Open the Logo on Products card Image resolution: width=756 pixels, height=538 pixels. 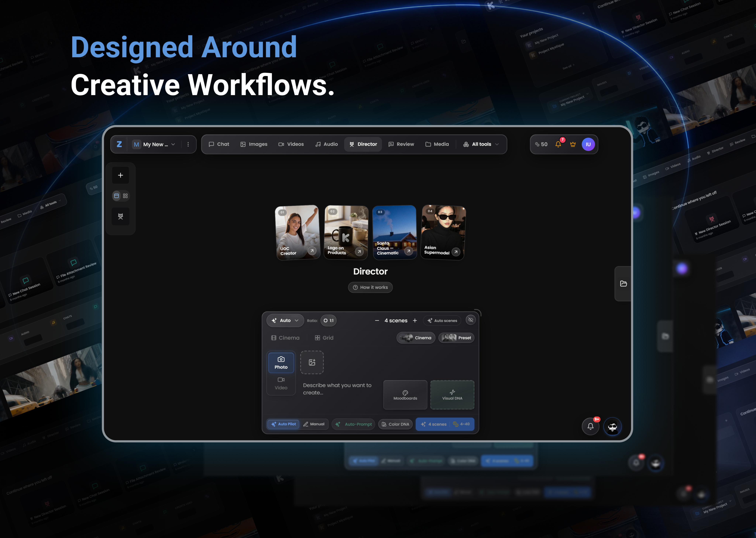tap(346, 232)
